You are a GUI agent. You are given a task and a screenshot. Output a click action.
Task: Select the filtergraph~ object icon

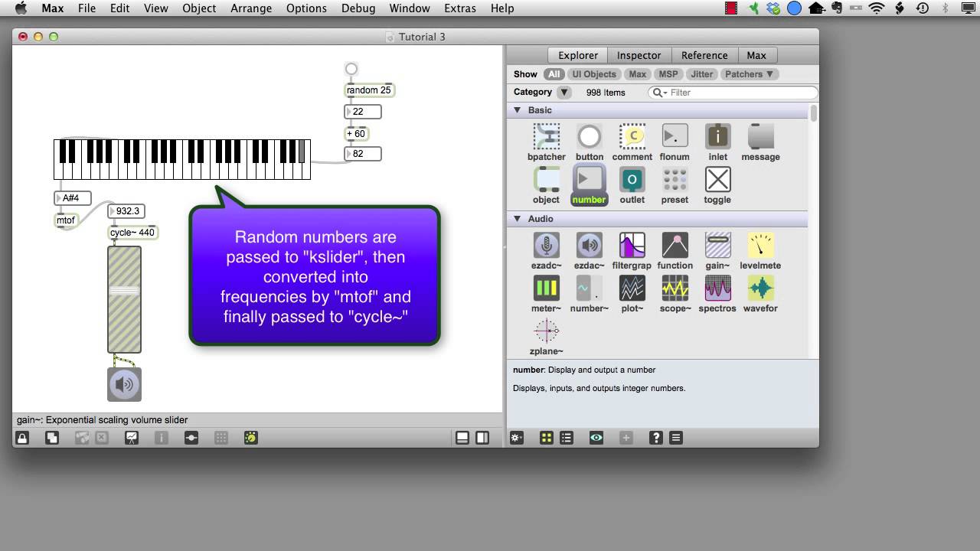tap(632, 246)
